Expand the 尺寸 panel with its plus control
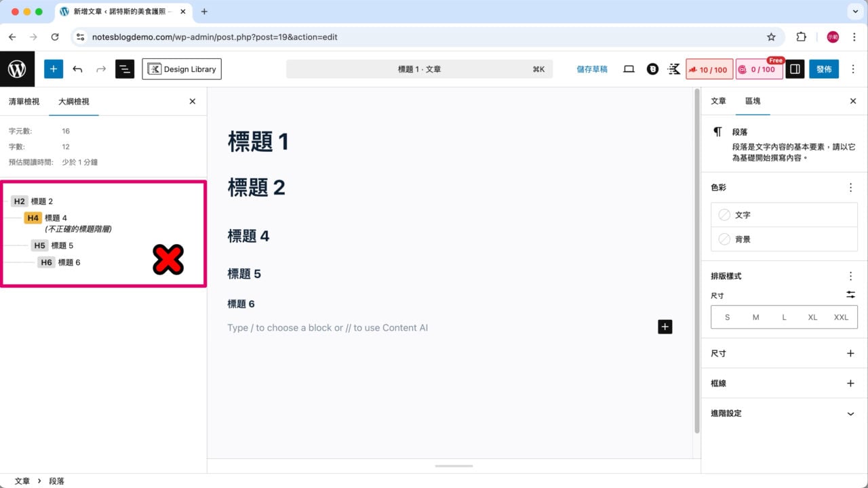 pyautogui.click(x=850, y=353)
